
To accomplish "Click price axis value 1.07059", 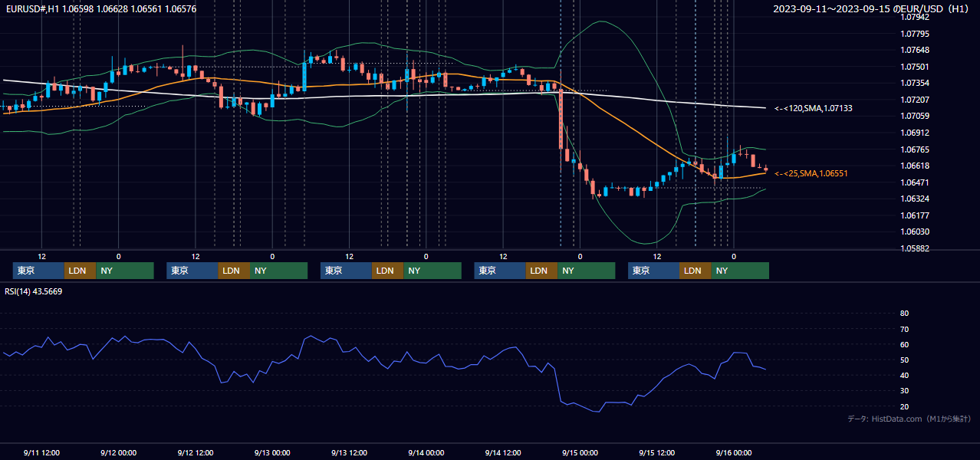I will [914, 116].
